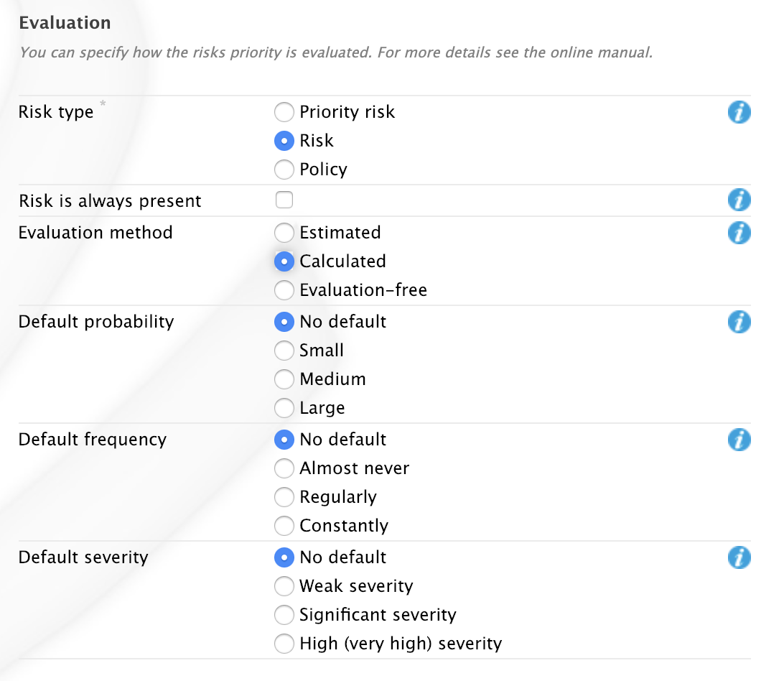Pick High (very high) severity
This screenshot has height=681, width=784.
click(x=284, y=644)
